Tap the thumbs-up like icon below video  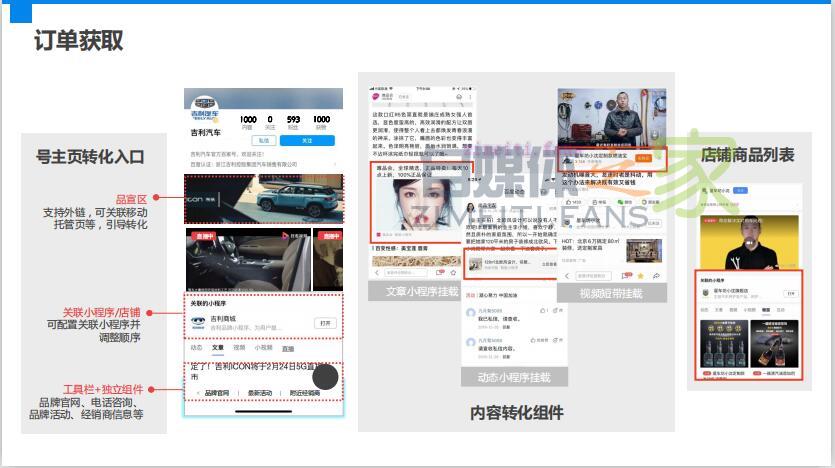[x=569, y=202]
